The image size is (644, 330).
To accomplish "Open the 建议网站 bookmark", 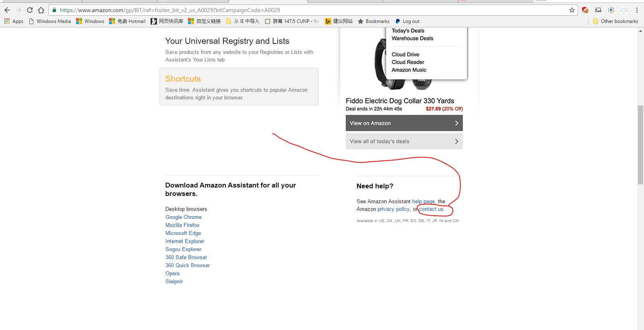I will coord(339,21).
